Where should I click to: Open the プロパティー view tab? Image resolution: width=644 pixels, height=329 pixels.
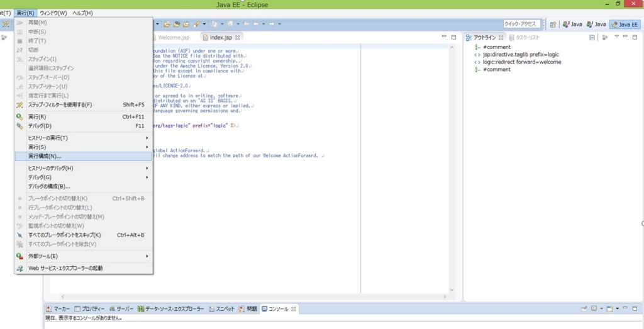pos(89,309)
